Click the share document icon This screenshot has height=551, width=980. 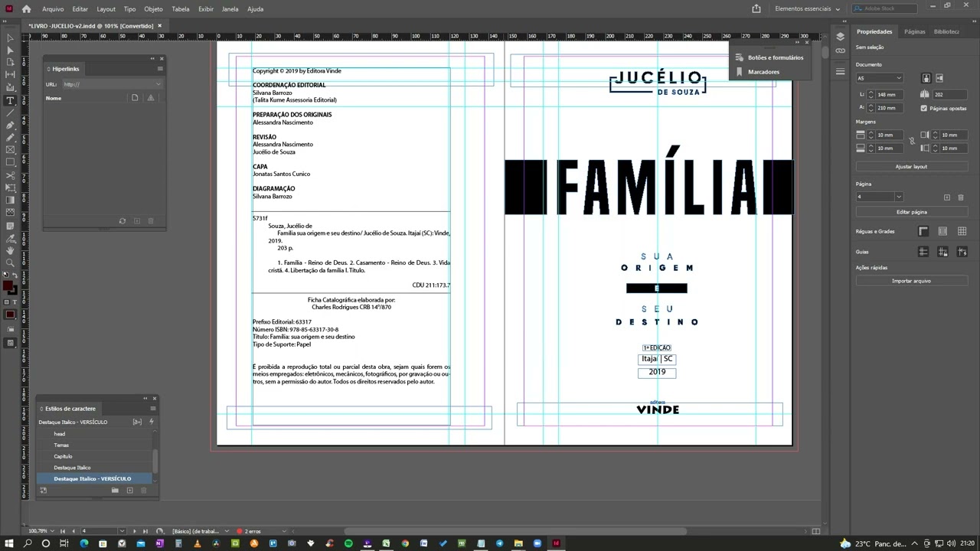756,8
